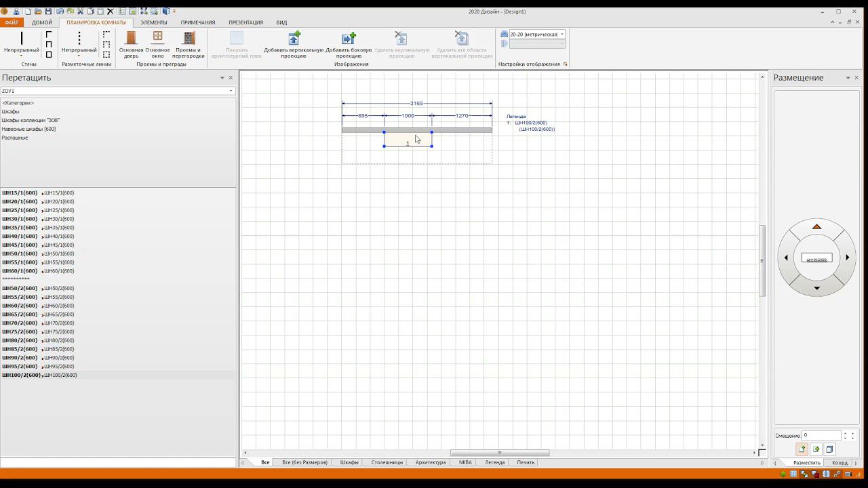Screen dimensions: 868x488
Task: Open the quick access toolbar customize arrow
Action: pos(174,12)
